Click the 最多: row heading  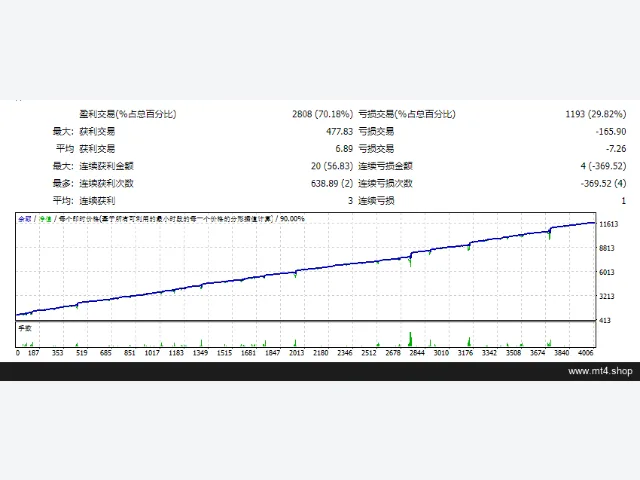(63, 183)
